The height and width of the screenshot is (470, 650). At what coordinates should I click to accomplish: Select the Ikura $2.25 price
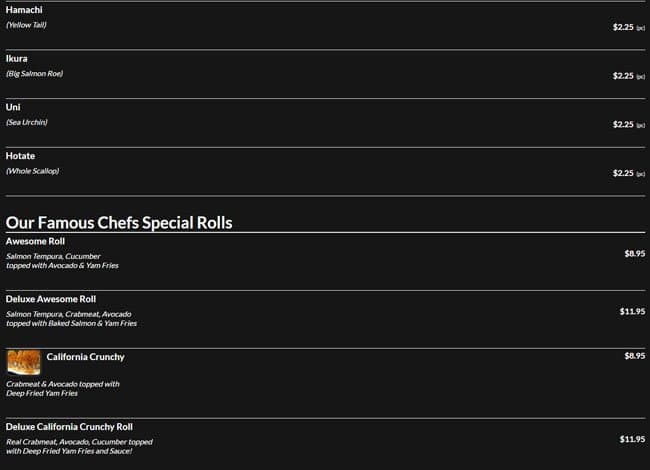[623, 76]
